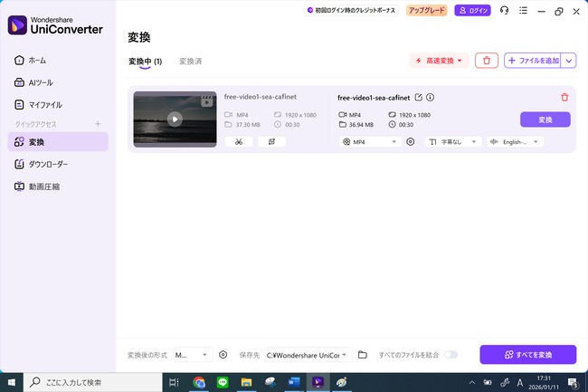Delete the free-video1-sea-cafinet item with red trash
Image resolution: width=588 pixels, height=392 pixels.
(x=564, y=98)
